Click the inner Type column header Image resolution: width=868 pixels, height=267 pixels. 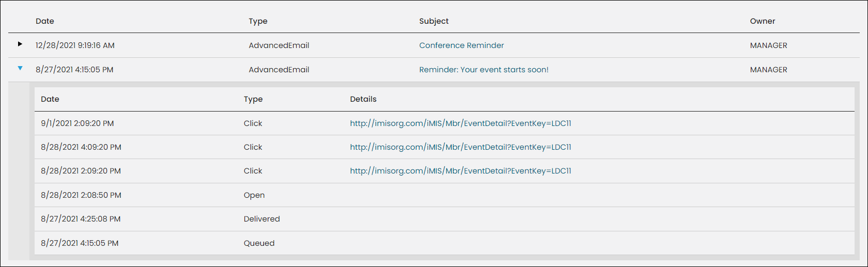tap(253, 99)
